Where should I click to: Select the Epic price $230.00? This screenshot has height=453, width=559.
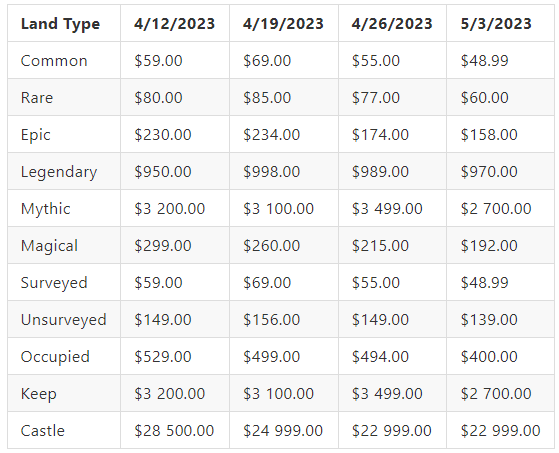163,135
